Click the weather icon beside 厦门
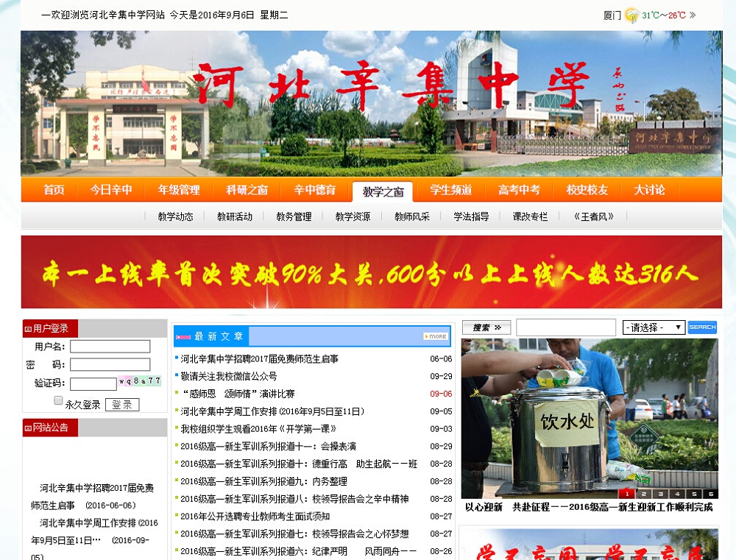This screenshot has height=560, width=736. pos(631,15)
